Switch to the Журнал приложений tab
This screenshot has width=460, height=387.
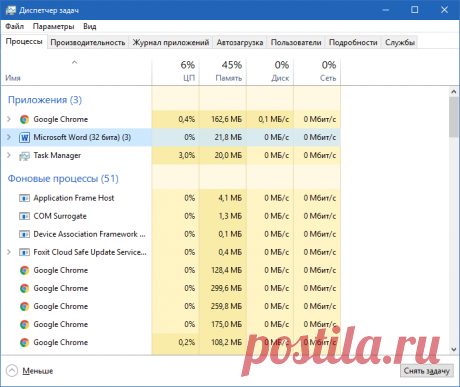coord(171,42)
